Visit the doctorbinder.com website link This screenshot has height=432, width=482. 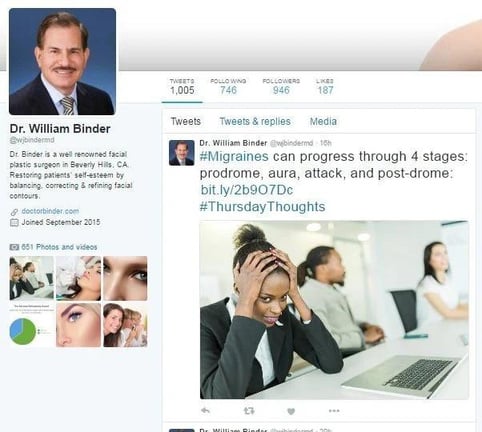click(x=50, y=211)
